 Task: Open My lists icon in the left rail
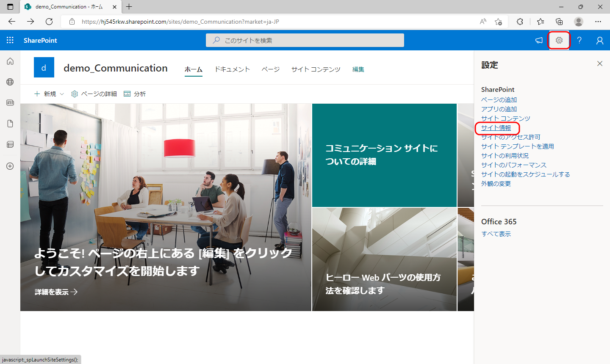pyautogui.click(x=10, y=144)
